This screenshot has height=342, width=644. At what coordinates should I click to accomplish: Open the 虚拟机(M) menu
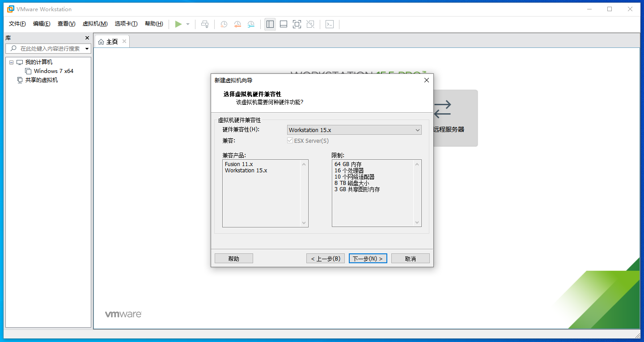(95, 24)
